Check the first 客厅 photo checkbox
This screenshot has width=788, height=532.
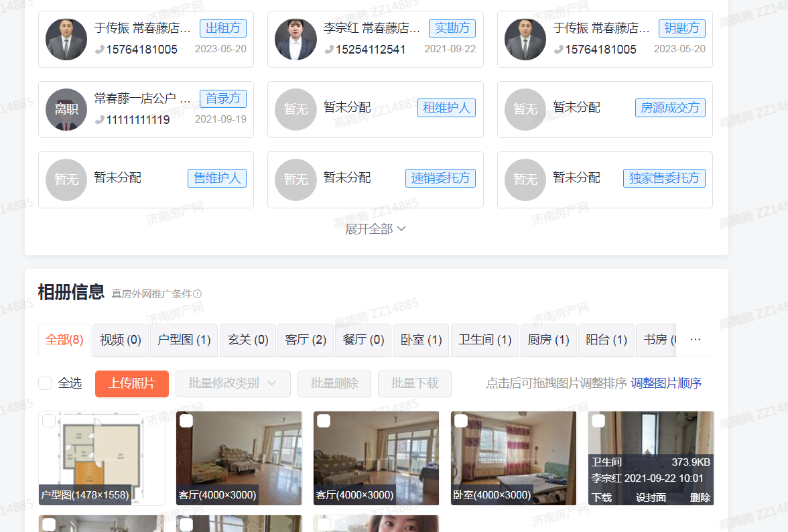pos(186,421)
